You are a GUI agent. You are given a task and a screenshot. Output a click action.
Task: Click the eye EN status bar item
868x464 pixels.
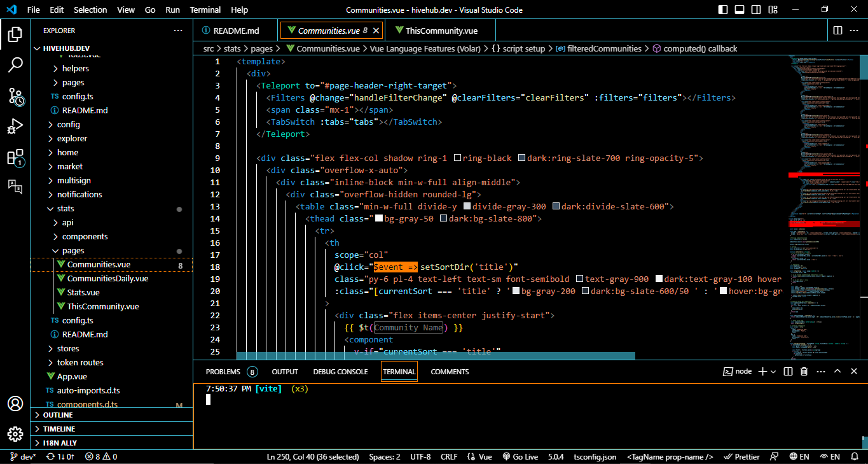point(830,456)
